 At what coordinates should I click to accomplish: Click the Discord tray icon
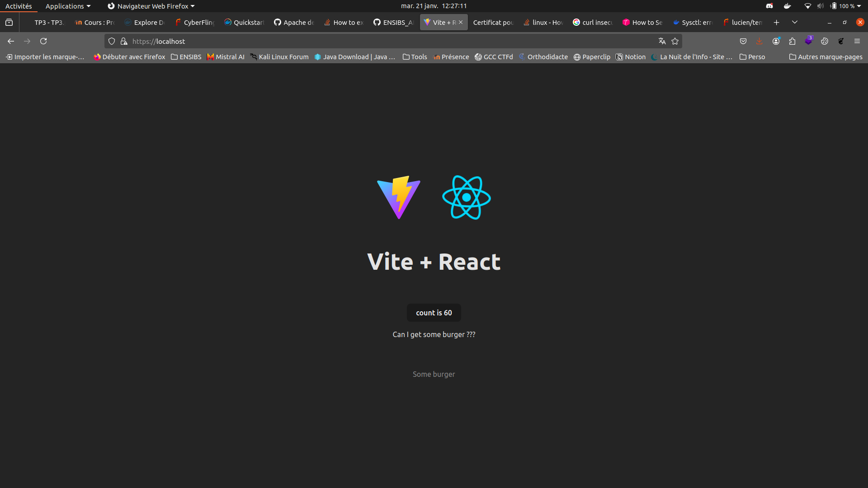tap(769, 6)
